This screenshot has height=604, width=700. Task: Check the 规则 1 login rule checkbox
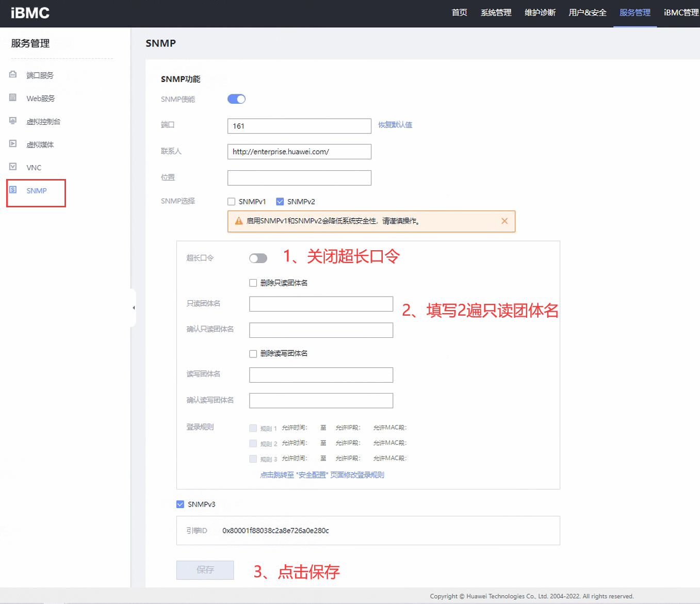pos(253,428)
